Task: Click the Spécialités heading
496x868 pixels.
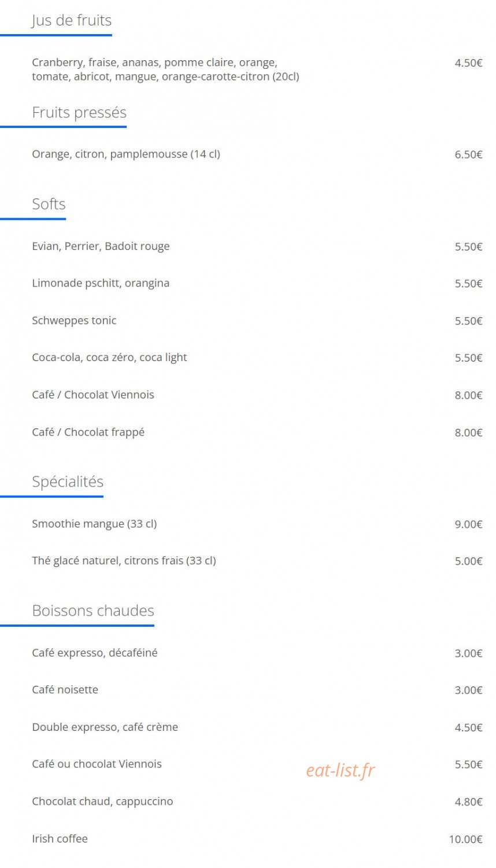Action: (68, 481)
